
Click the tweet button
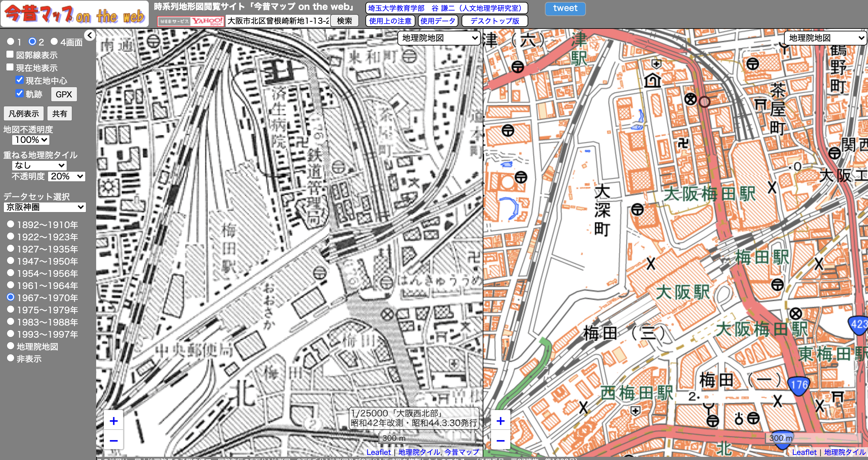click(x=565, y=8)
